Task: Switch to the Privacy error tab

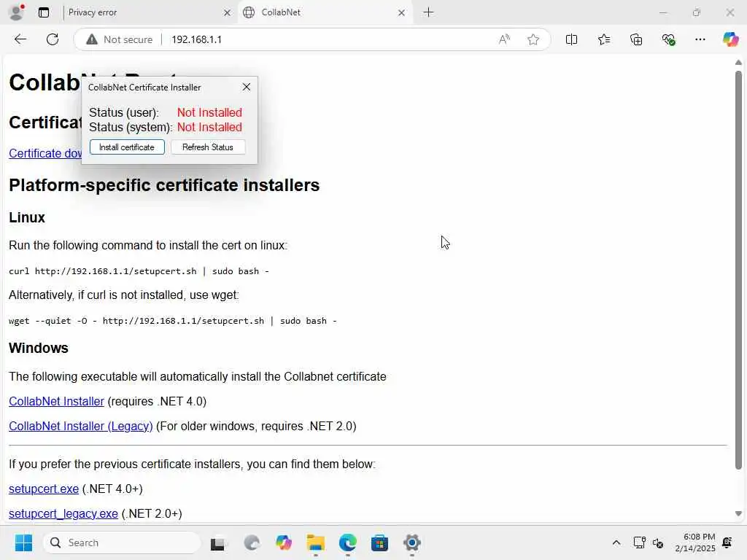Action: pyautogui.click(x=147, y=12)
